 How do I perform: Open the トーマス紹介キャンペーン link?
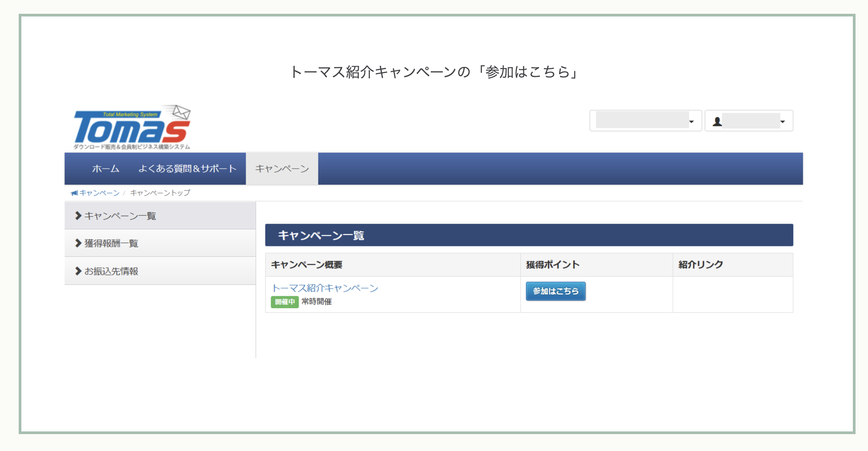[x=325, y=288]
